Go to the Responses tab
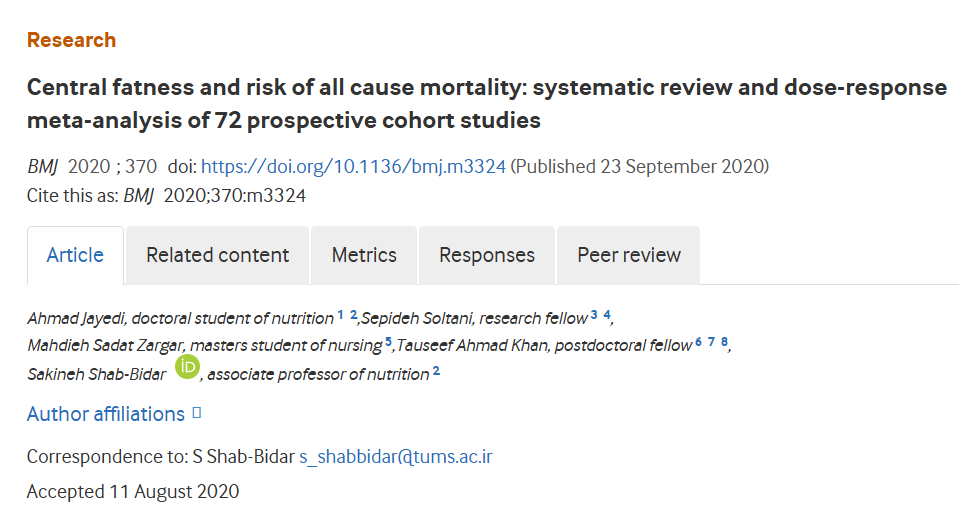Screen dimensions: 959x517 [x=487, y=255]
